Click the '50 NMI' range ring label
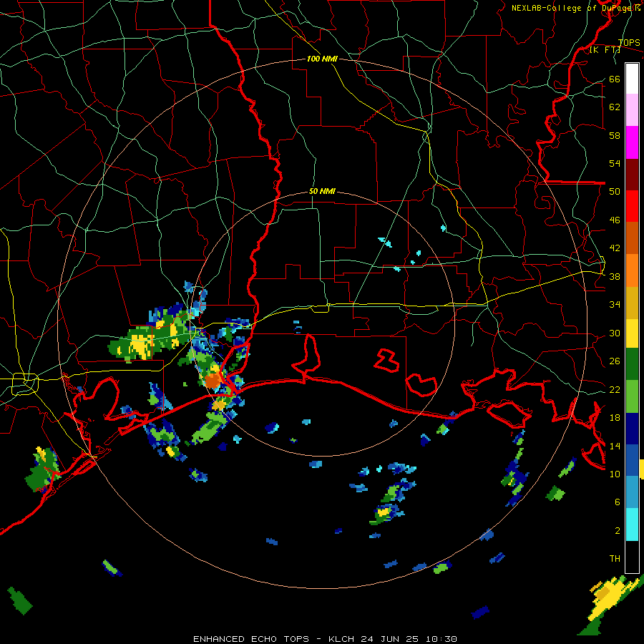 [x=322, y=191]
